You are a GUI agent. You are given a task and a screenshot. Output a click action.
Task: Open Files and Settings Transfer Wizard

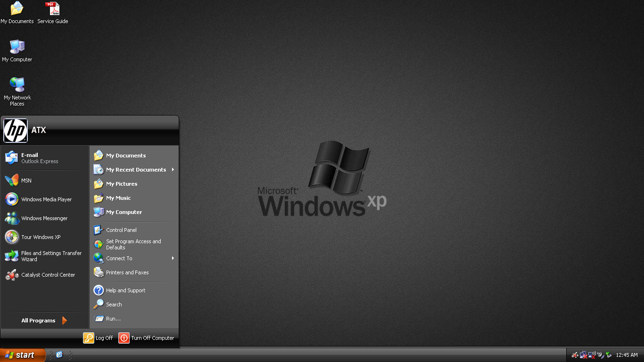click(x=45, y=256)
